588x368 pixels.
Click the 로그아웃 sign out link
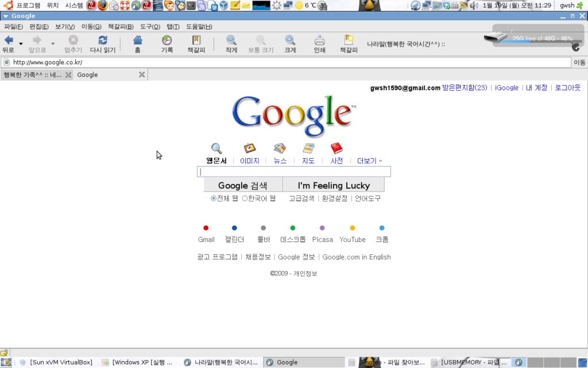tap(568, 88)
